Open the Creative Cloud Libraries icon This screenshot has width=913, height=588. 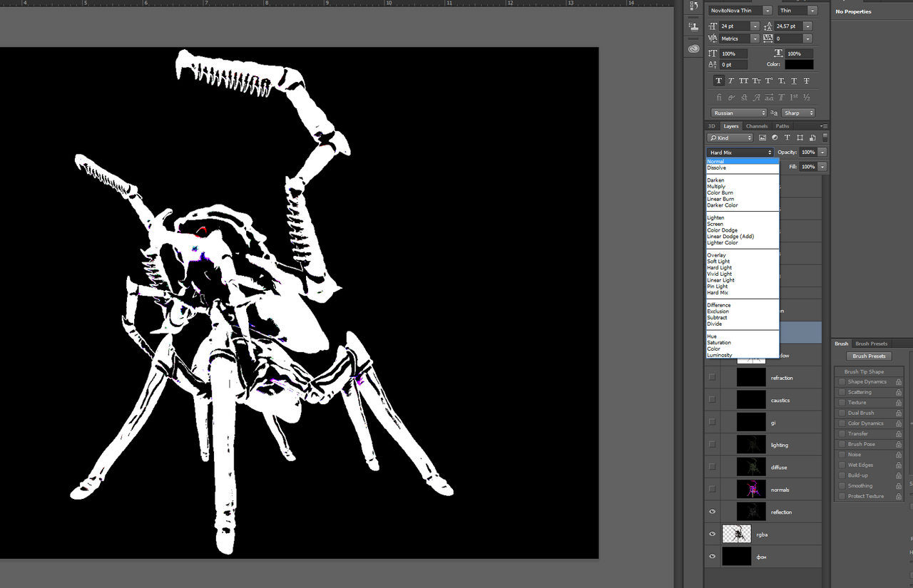pos(694,48)
